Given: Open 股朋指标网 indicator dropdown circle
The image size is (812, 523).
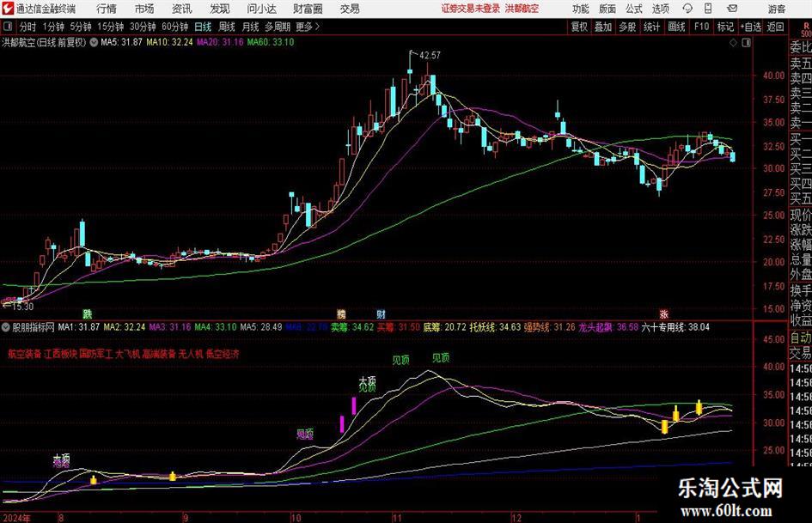Looking at the screenshot, I should [x=6, y=327].
